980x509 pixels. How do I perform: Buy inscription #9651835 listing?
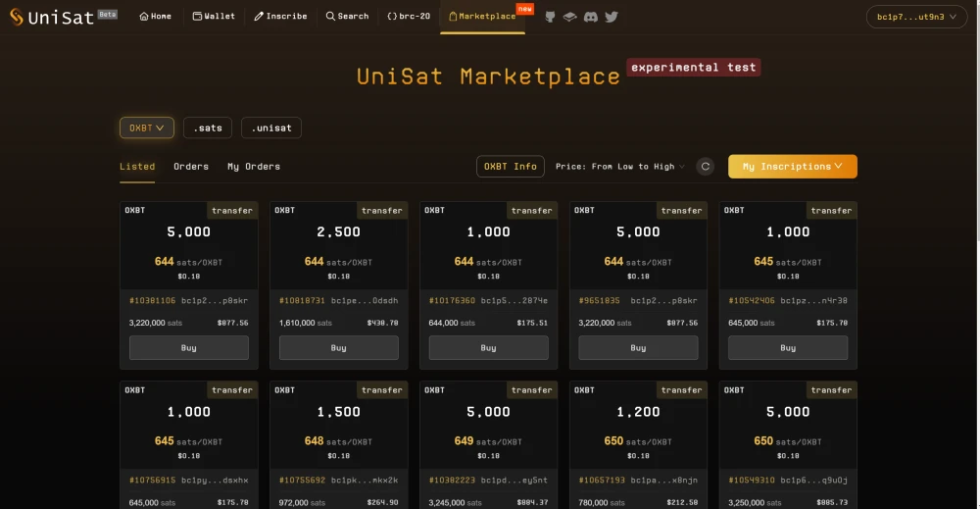pyautogui.click(x=638, y=348)
